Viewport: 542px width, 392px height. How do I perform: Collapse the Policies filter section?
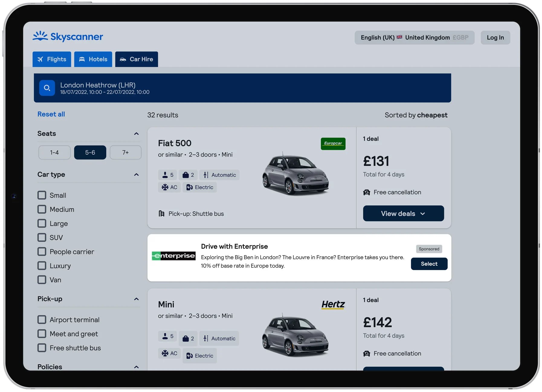pos(136,367)
